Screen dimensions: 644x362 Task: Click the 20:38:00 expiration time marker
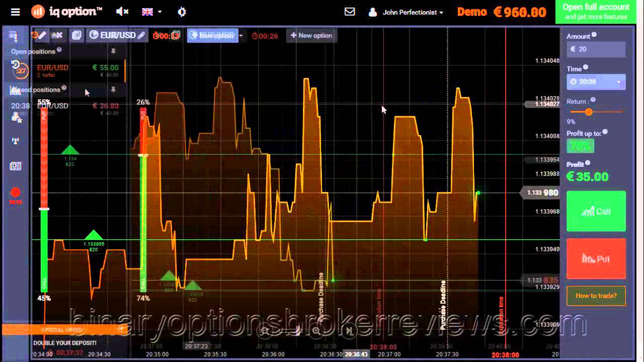point(505,355)
